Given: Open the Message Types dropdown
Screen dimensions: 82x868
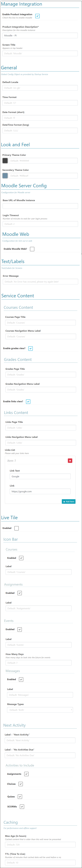Looking at the screenshot, I should tap(40, 710).
